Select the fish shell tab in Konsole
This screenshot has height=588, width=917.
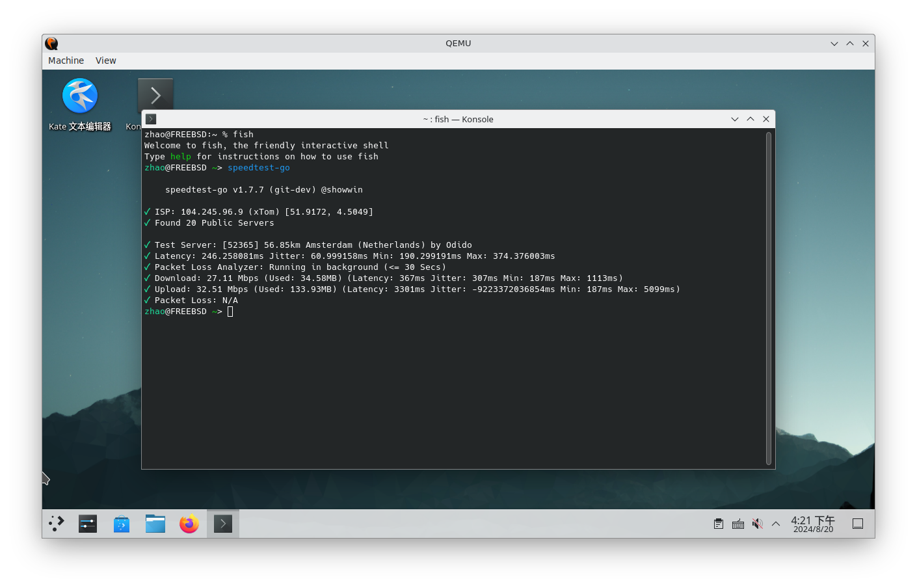(150, 119)
